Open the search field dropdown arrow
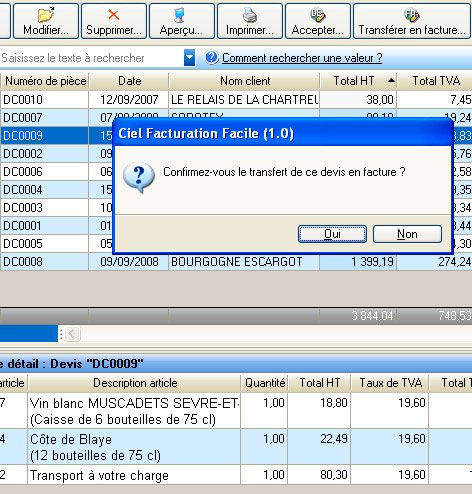This screenshot has width=472, height=494. 190,58
